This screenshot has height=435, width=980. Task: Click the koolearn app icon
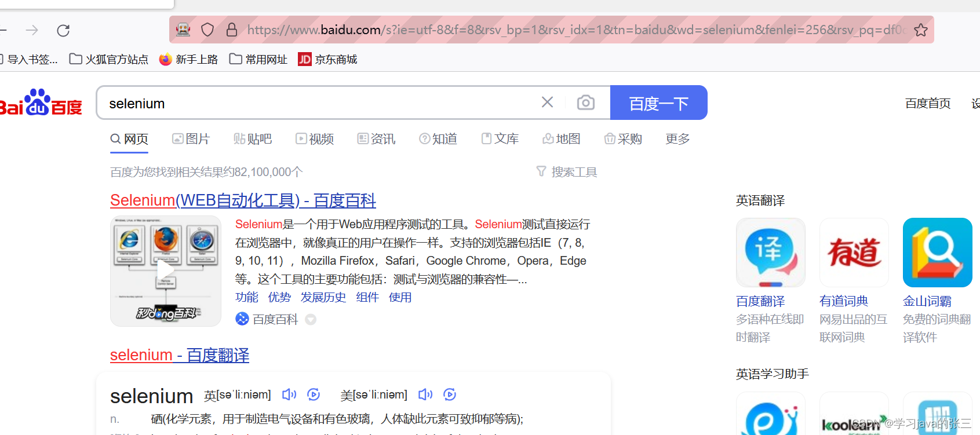[854, 414]
